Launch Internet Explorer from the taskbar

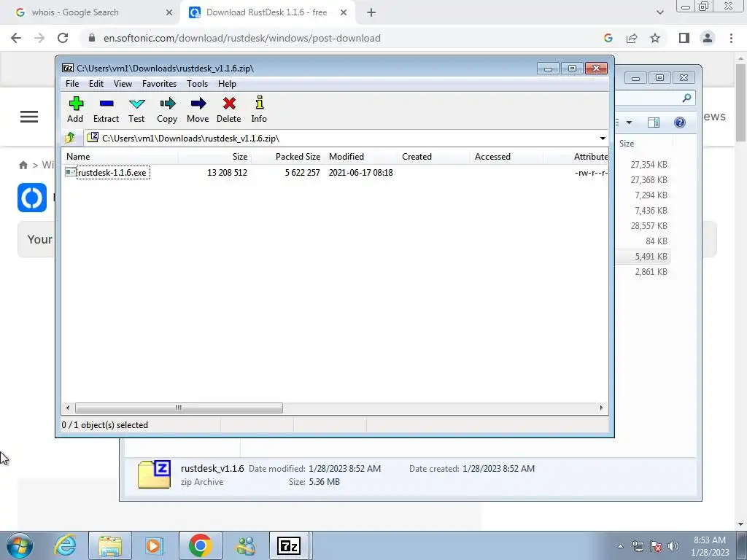click(x=65, y=545)
